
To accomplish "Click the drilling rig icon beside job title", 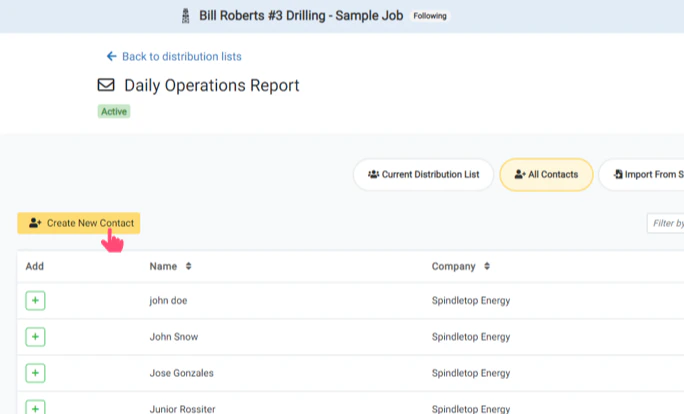I will tap(185, 16).
